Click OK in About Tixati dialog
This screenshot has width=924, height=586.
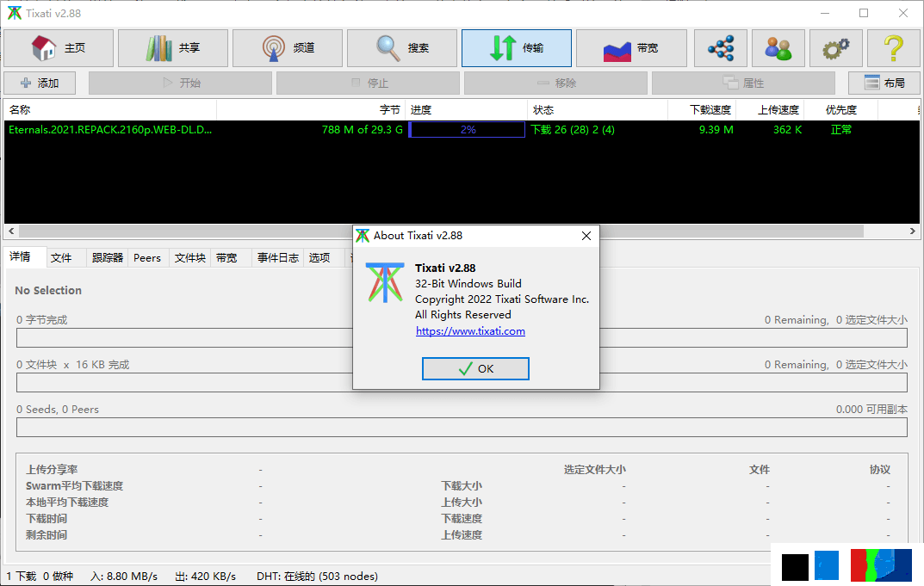point(475,368)
